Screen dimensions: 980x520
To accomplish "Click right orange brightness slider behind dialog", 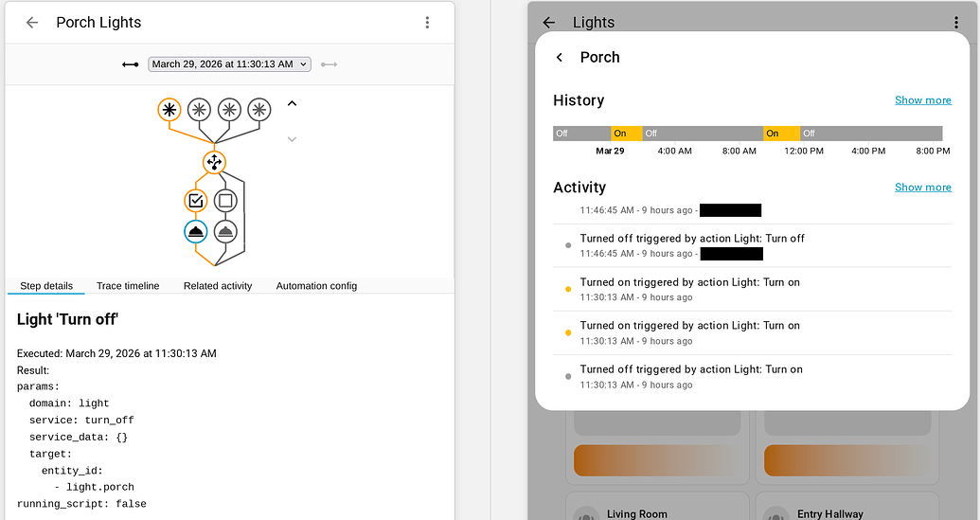I will click(x=847, y=460).
